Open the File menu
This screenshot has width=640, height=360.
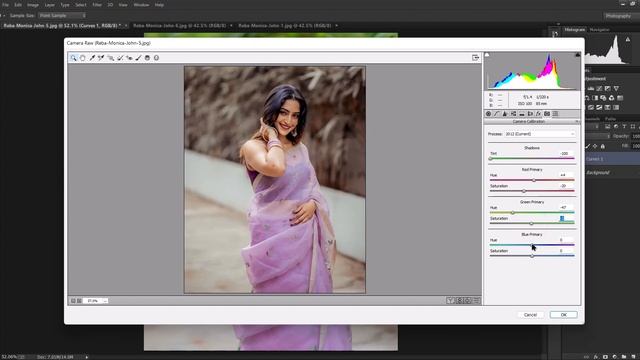point(5,5)
